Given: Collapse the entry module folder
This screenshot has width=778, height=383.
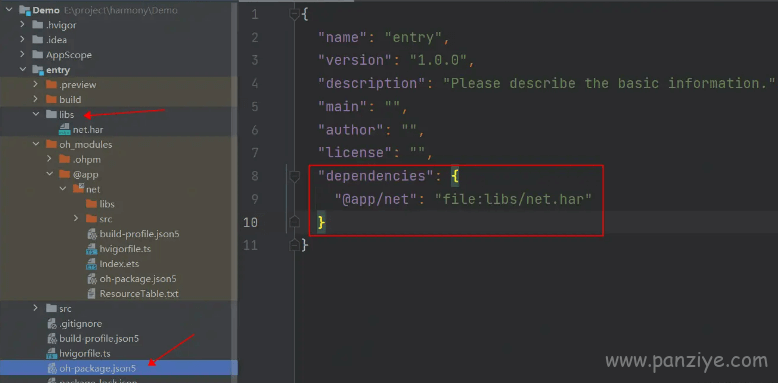Looking at the screenshot, I should pos(23,70).
